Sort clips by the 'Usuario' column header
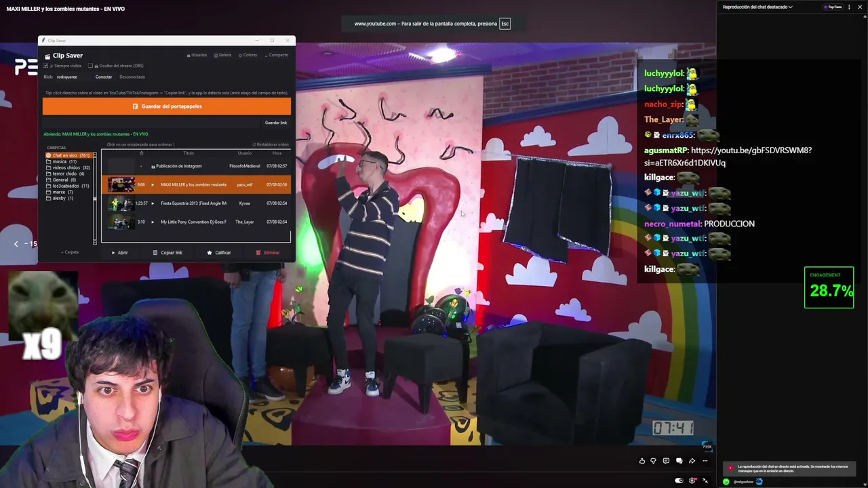Image resolution: width=868 pixels, height=488 pixels. pos(244,153)
